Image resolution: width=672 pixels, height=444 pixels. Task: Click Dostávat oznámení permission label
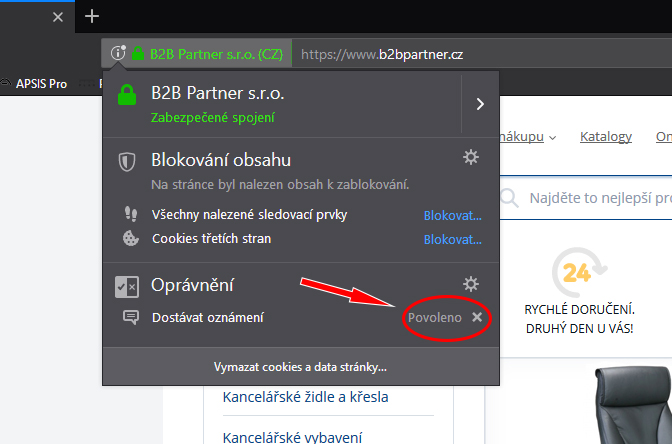[208, 318]
